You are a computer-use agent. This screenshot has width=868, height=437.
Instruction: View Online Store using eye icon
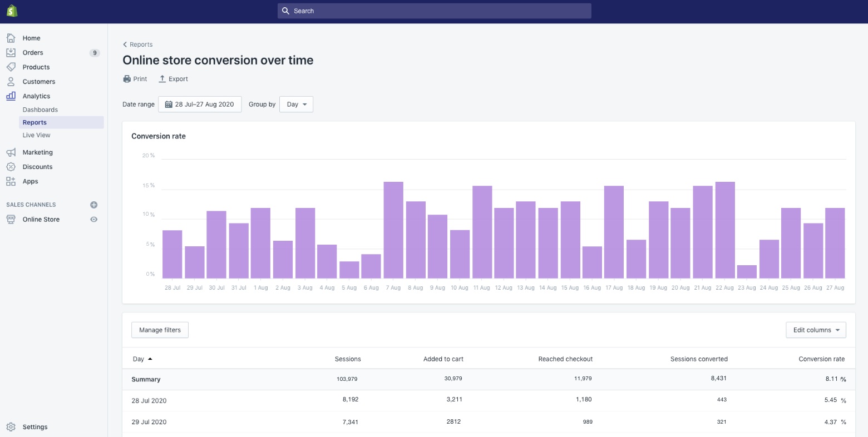click(94, 220)
